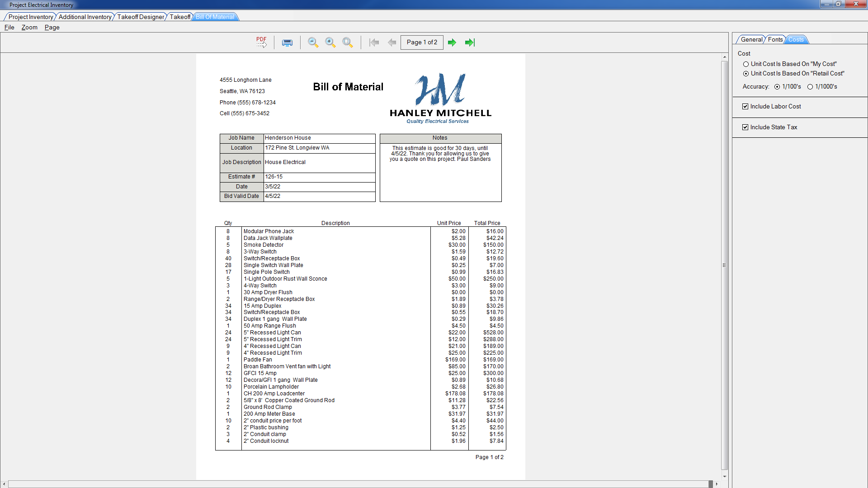Uncheck Include Labor Cost
The height and width of the screenshot is (488, 868).
tap(745, 107)
